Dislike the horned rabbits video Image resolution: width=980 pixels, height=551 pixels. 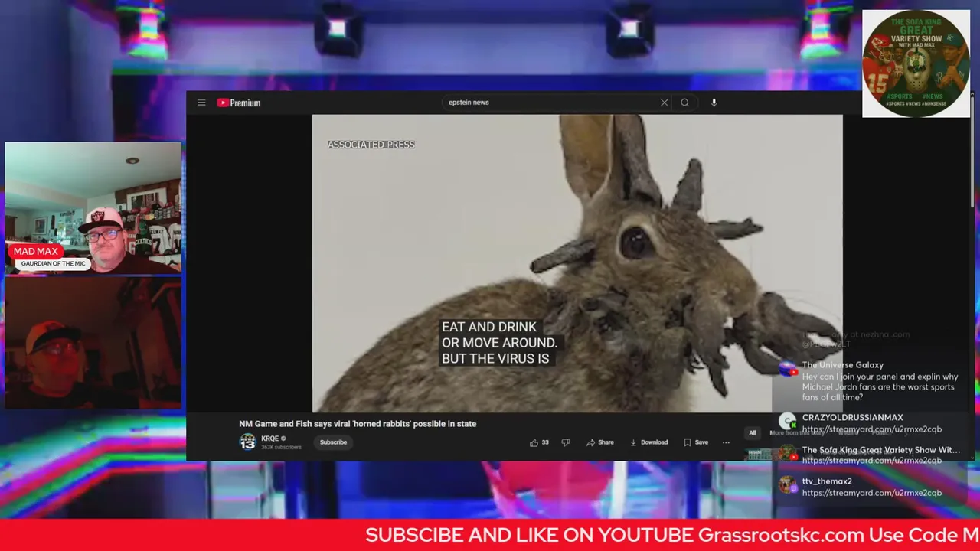tap(566, 442)
